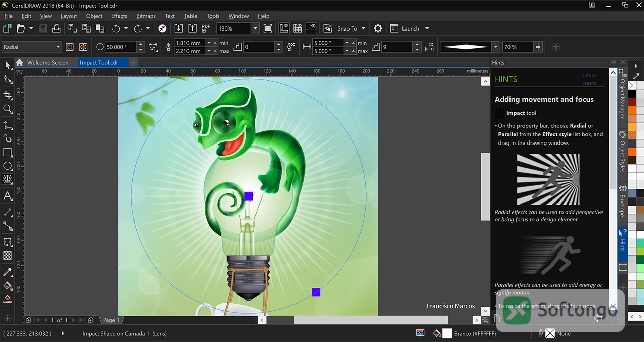Screen dimensions: 644x342
Task: Select the Color Eyedropper tool
Action: click(x=8, y=272)
